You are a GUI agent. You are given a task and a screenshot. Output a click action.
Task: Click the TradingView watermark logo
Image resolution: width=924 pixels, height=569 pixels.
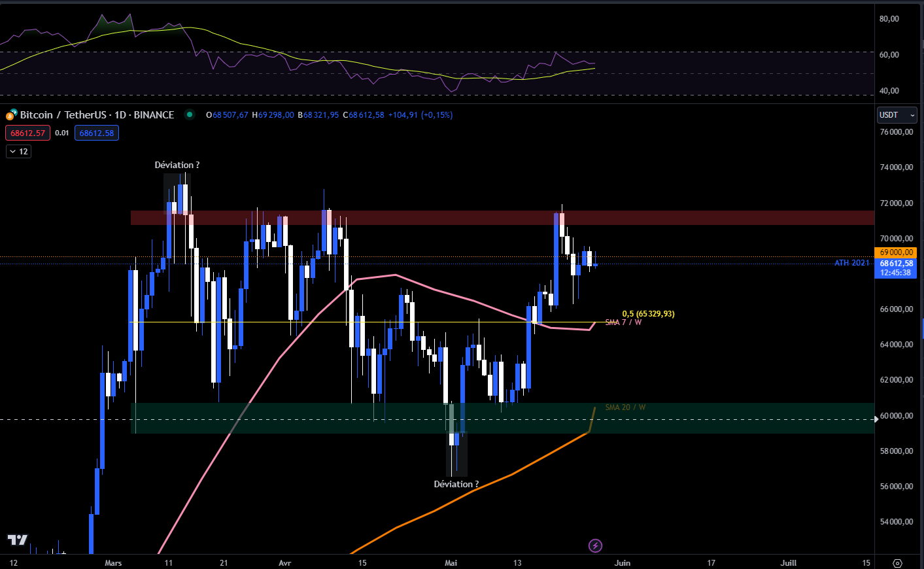click(18, 540)
